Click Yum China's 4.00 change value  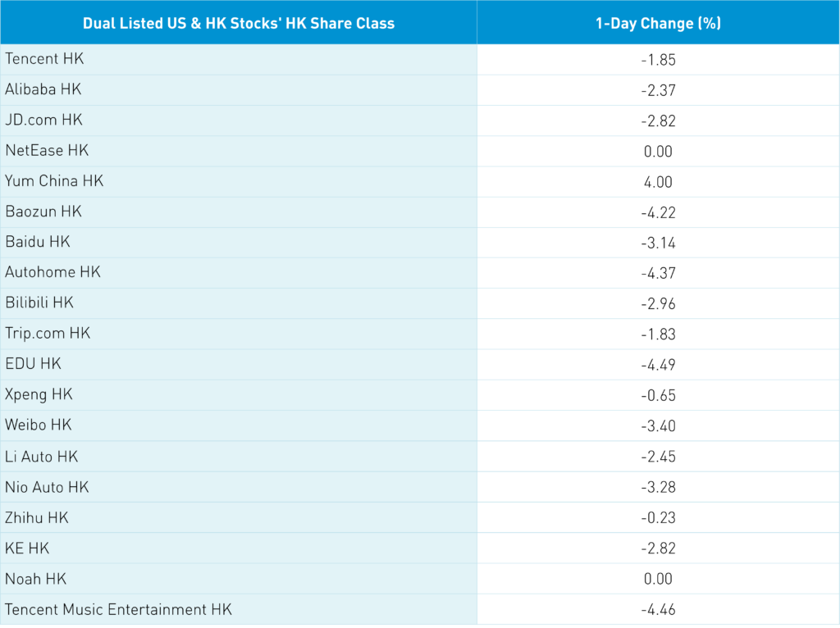(x=658, y=182)
